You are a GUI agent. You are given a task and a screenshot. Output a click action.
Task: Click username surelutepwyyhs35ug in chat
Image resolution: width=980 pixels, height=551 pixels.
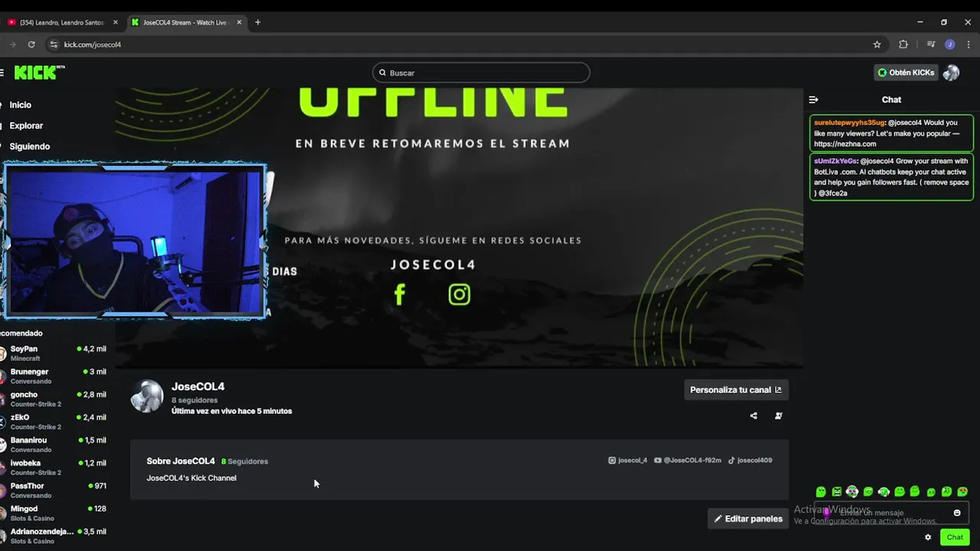[x=849, y=122]
